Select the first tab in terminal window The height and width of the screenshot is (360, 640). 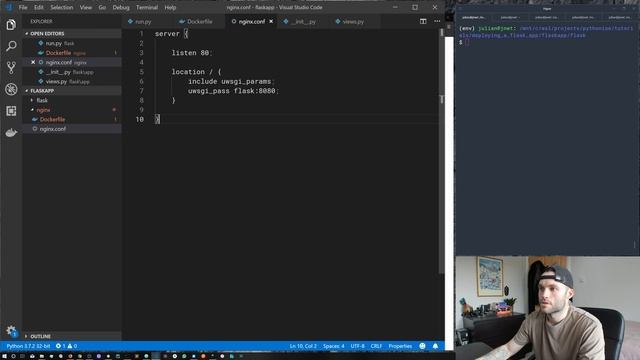pos(473,17)
